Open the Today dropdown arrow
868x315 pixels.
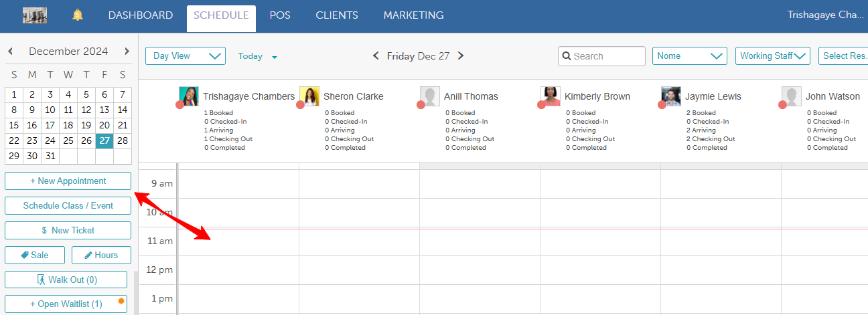pos(275,57)
